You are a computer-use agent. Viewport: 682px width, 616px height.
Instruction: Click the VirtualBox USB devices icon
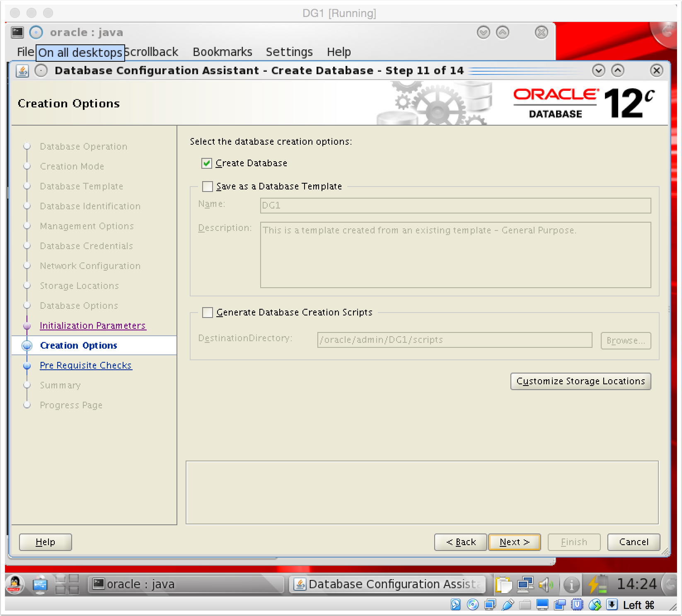[508, 605]
